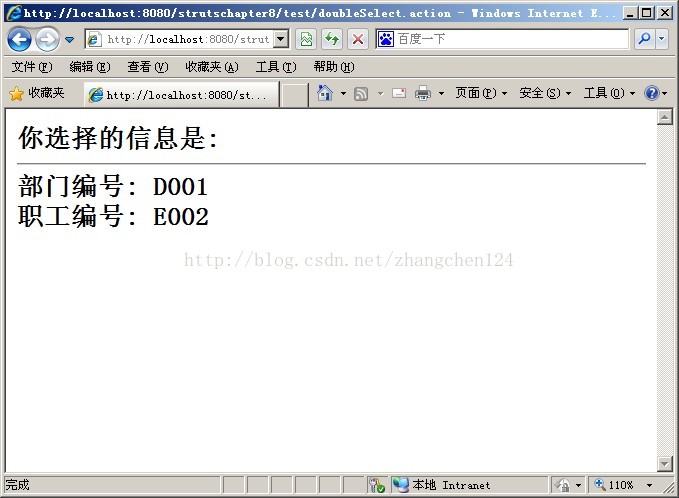Viewport: 679px width, 498px height.
Task: Click the 收藏夹 favorites star button
Action: click(x=37, y=93)
